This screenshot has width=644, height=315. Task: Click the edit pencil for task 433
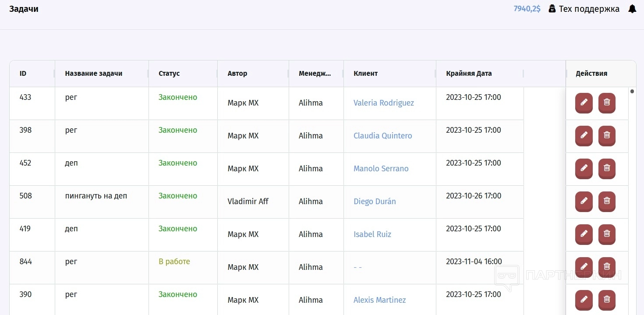584,103
